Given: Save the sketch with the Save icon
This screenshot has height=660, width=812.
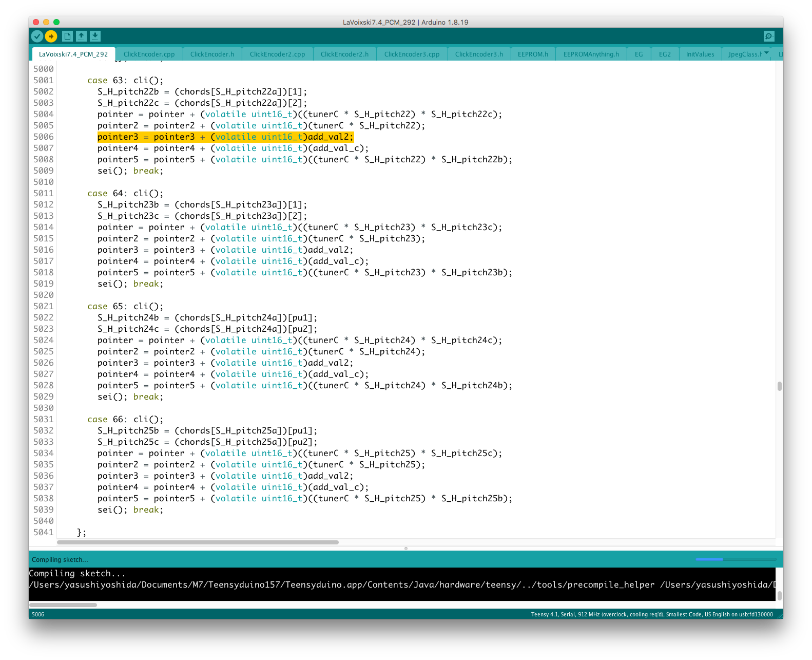Looking at the screenshot, I should pos(95,36).
